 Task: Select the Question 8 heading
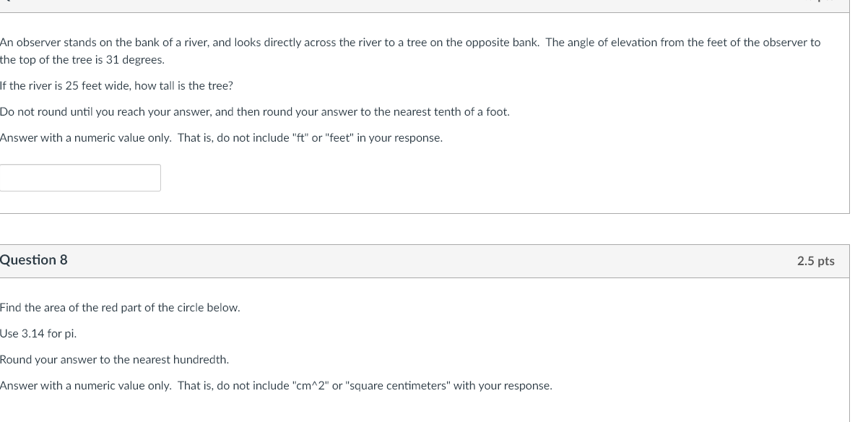(x=34, y=260)
